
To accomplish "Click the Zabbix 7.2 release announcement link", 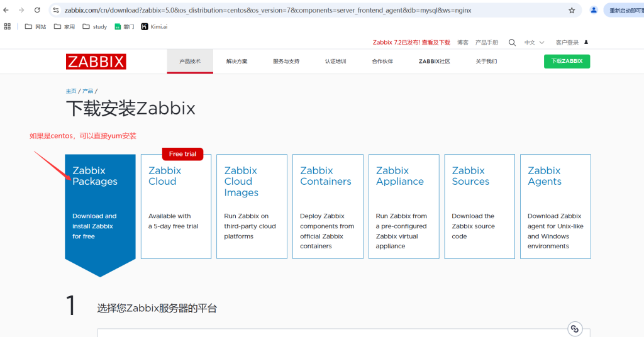I will point(411,42).
